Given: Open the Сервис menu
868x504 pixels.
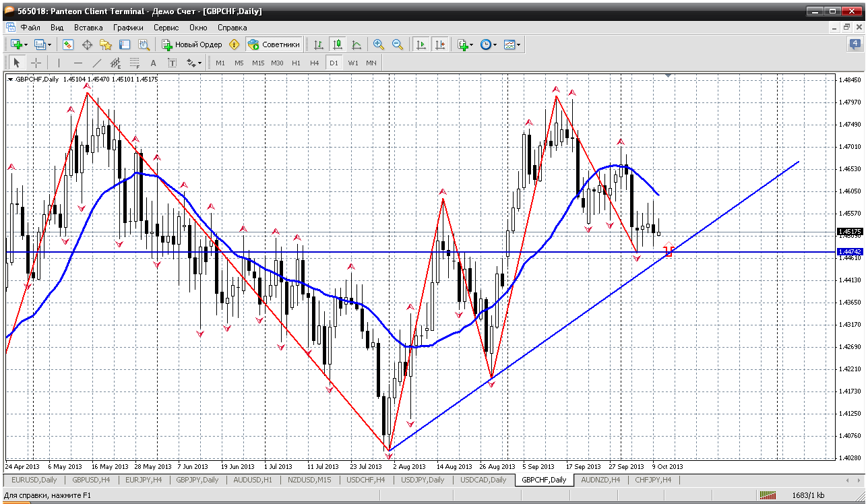Looking at the screenshot, I should point(166,28).
